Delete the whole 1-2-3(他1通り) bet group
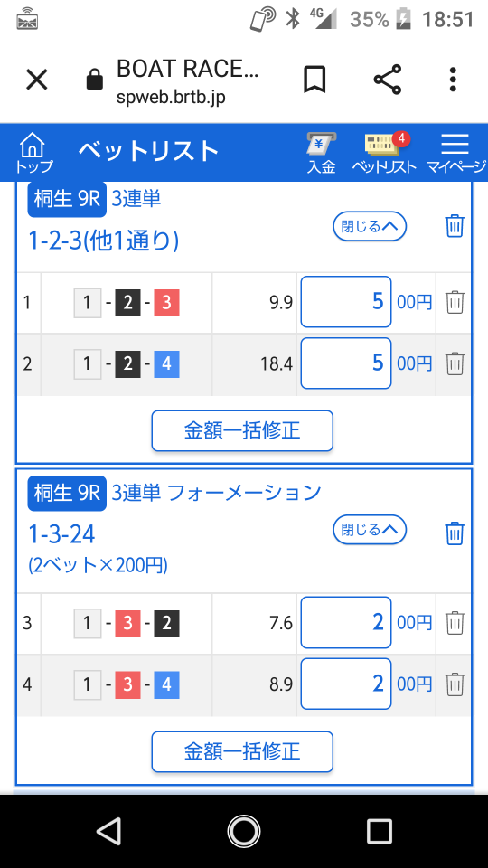488x868 pixels. 455,226
